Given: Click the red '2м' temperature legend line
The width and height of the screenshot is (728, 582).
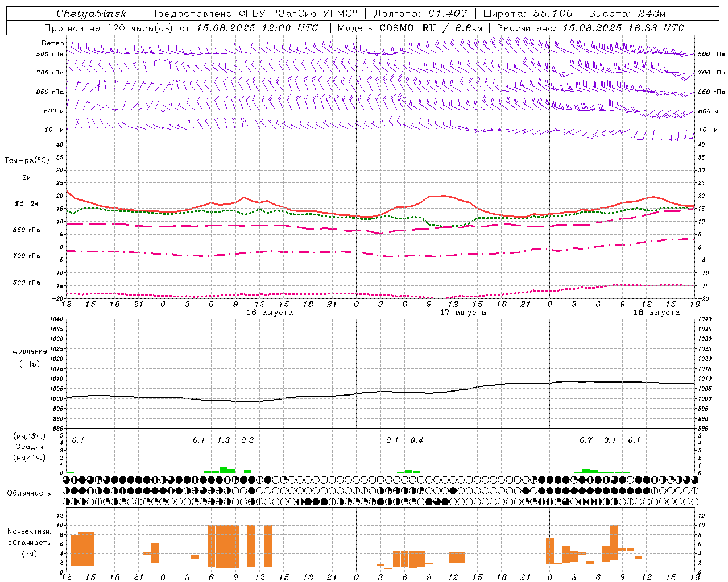Looking at the screenshot, I should coord(26,184).
